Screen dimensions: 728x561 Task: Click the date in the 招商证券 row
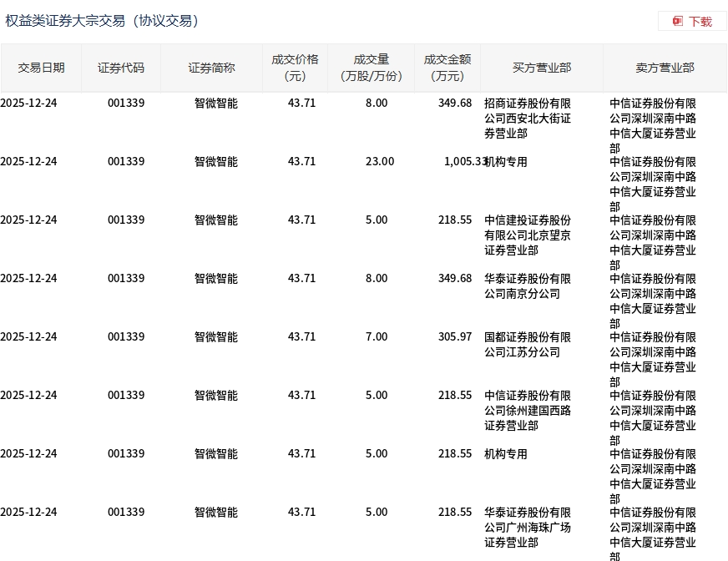tap(28, 103)
